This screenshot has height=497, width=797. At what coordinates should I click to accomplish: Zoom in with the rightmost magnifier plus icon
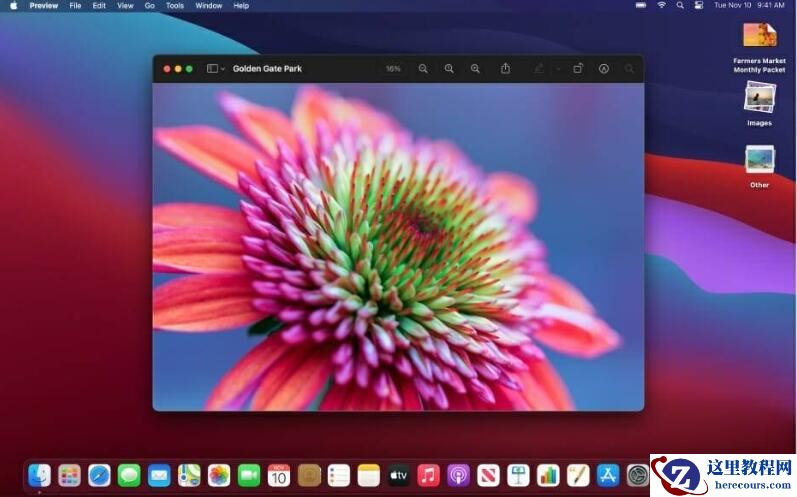(475, 69)
